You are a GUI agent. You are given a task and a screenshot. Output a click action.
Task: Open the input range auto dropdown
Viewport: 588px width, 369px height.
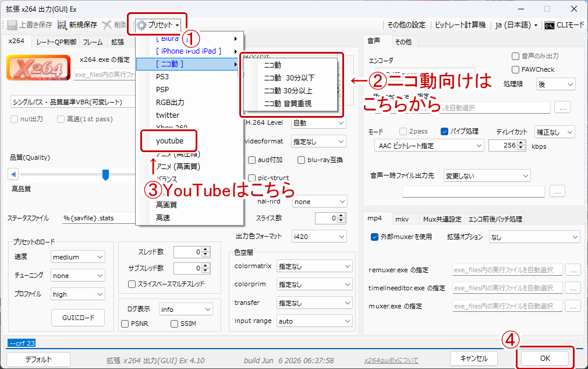314,321
